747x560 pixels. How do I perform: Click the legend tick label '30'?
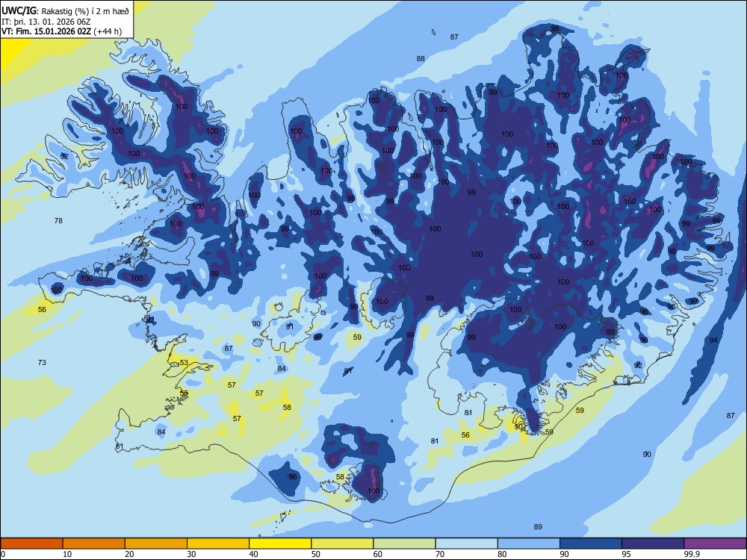tap(191, 554)
